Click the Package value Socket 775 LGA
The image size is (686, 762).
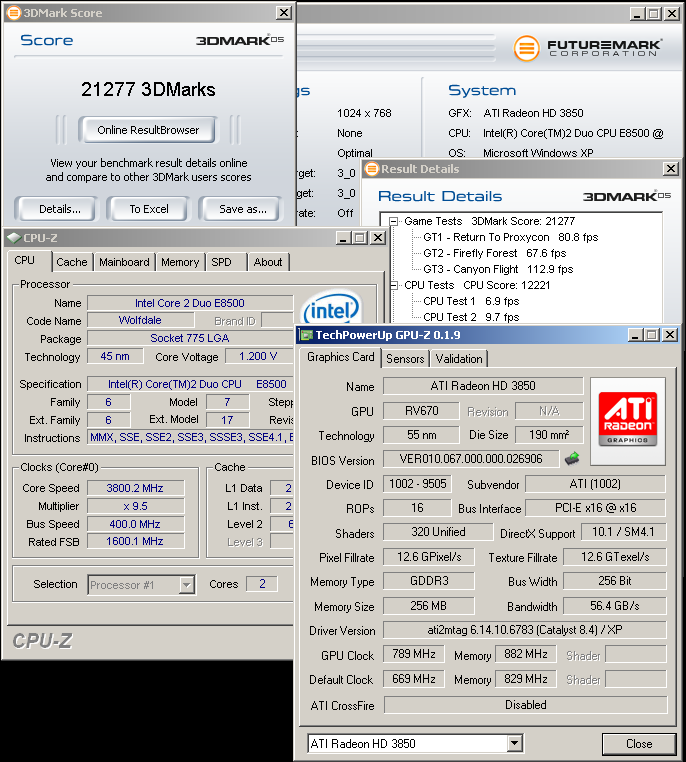coord(190,338)
